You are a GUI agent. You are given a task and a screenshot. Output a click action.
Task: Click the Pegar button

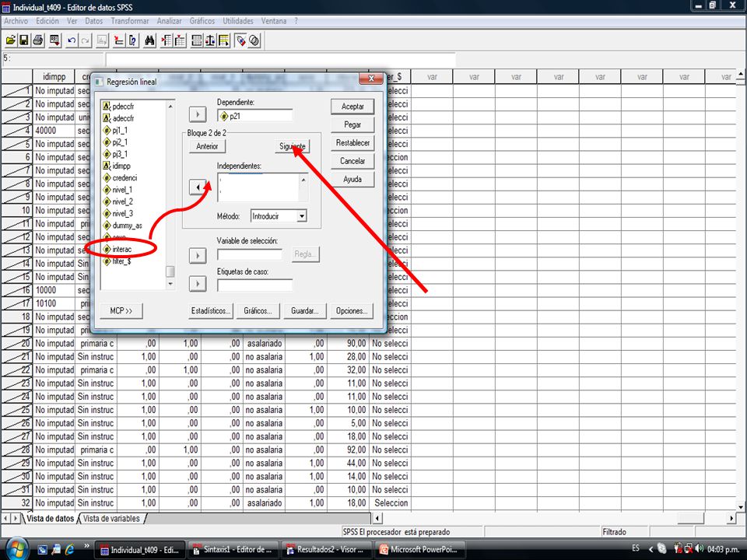pos(352,124)
